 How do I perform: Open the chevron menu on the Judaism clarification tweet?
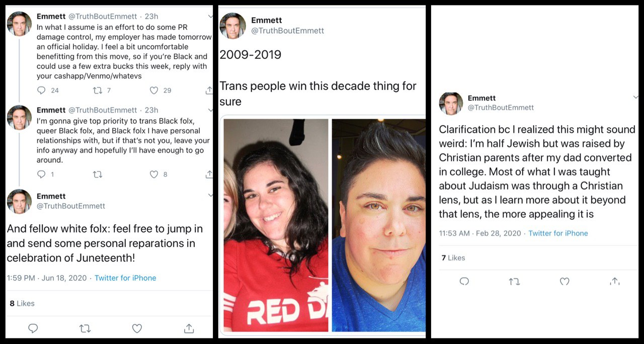coord(635,97)
